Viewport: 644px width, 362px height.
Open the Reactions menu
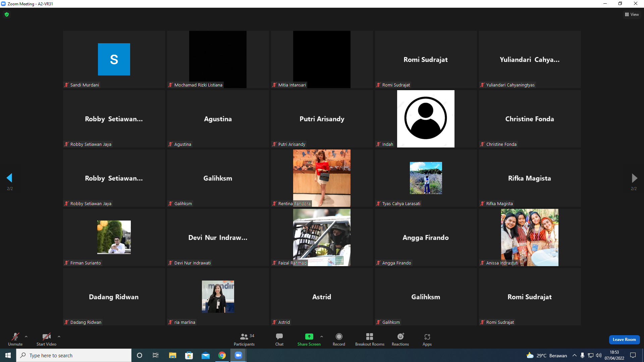click(x=400, y=339)
